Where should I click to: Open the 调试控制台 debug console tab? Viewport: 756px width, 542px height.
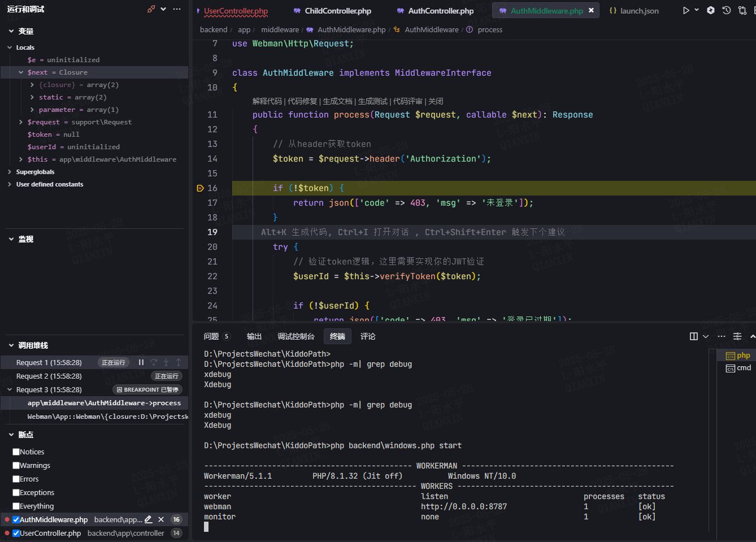coord(296,336)
